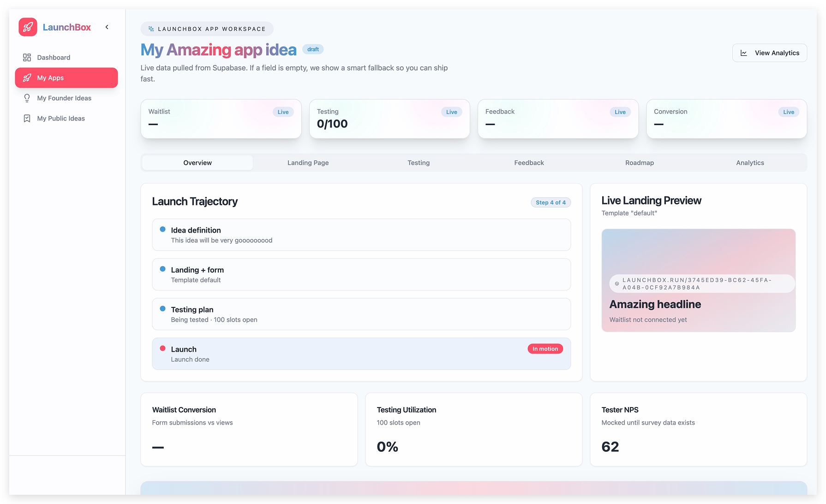Click the lightbulb icon for My Founder Ideas

click(27, 98)
